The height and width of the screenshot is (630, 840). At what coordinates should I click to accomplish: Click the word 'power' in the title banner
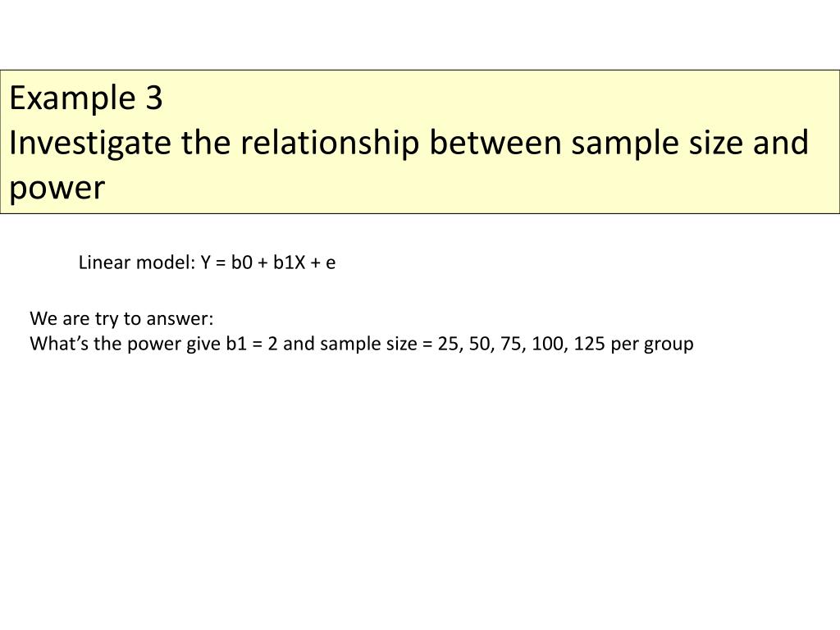pyautogui.click(x=57, y=189)
